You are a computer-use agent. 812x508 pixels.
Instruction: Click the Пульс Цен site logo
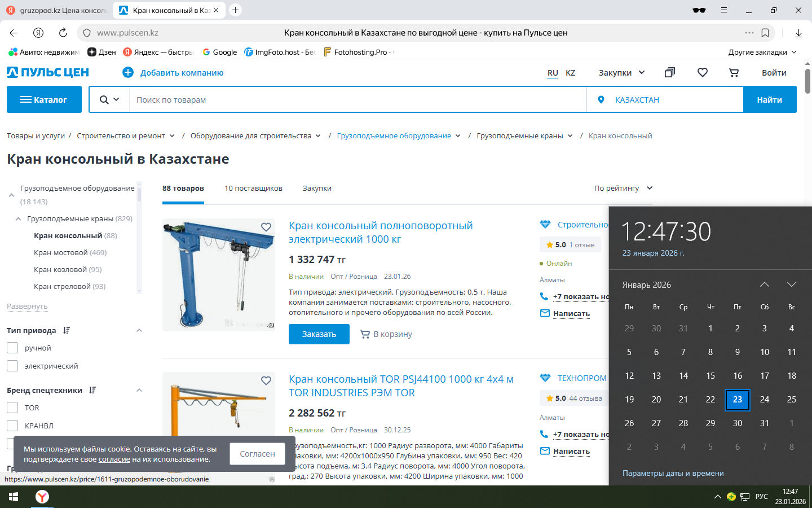(x=48, y=72)
